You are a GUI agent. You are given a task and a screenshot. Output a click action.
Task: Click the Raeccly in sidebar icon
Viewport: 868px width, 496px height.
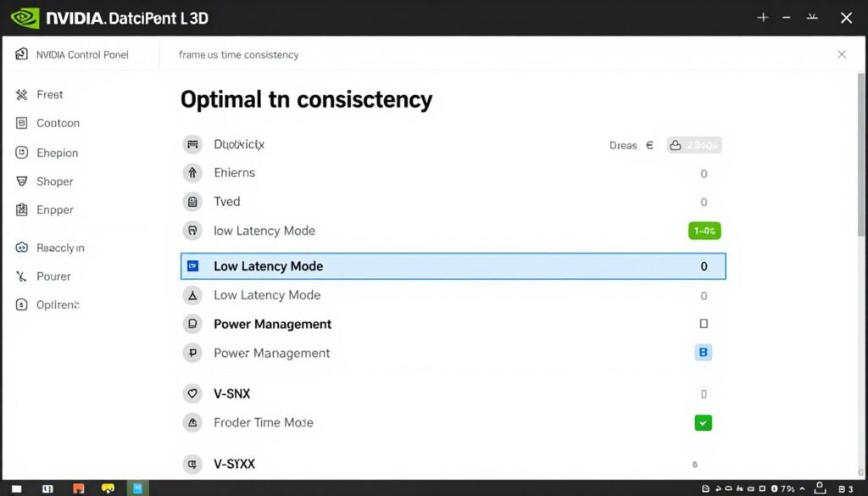pos(23,248)
